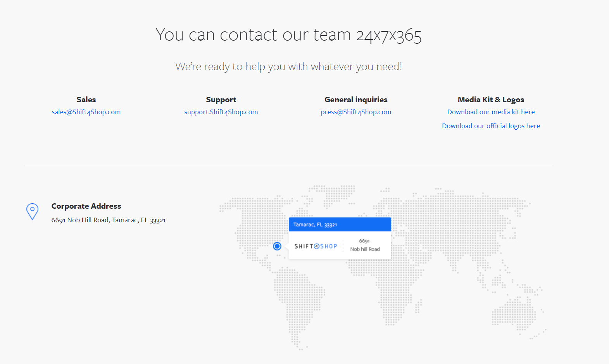Click the Support heading
The height and width of the screenshot is (364, 609).
tap(221, 100)
